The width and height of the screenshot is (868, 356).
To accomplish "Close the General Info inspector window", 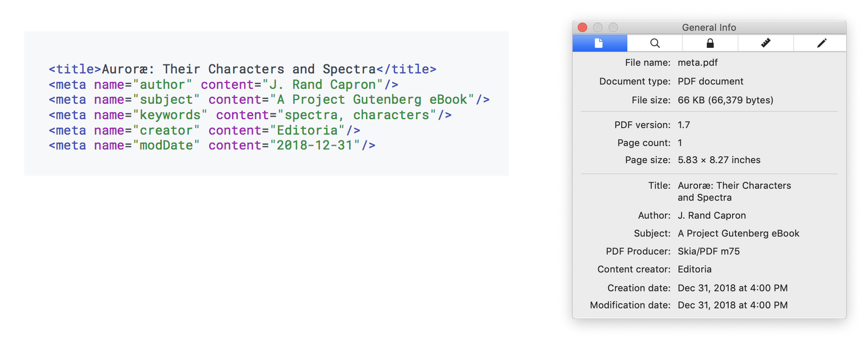I will [582, 27].
